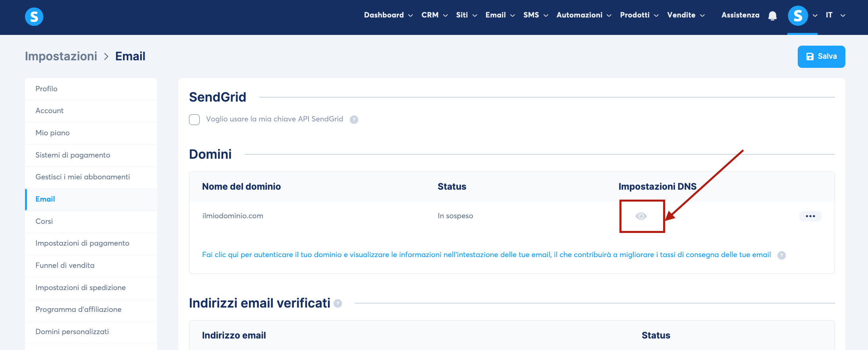Click the domain authentication link
868x350 pixels.
point(486,255)
